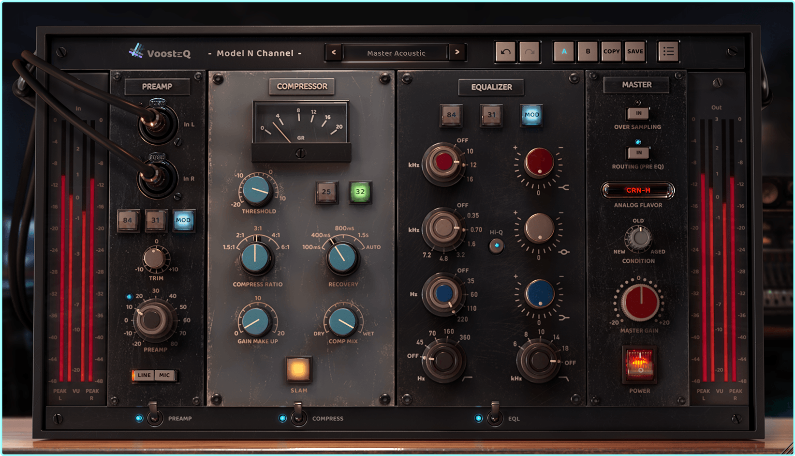
Task: Click the EQUALIZER section header
Action: [491, 87]
